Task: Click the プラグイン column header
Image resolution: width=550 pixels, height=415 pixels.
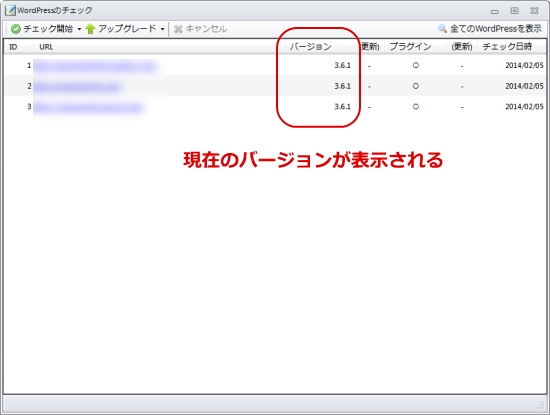Action: coord(410,47)
